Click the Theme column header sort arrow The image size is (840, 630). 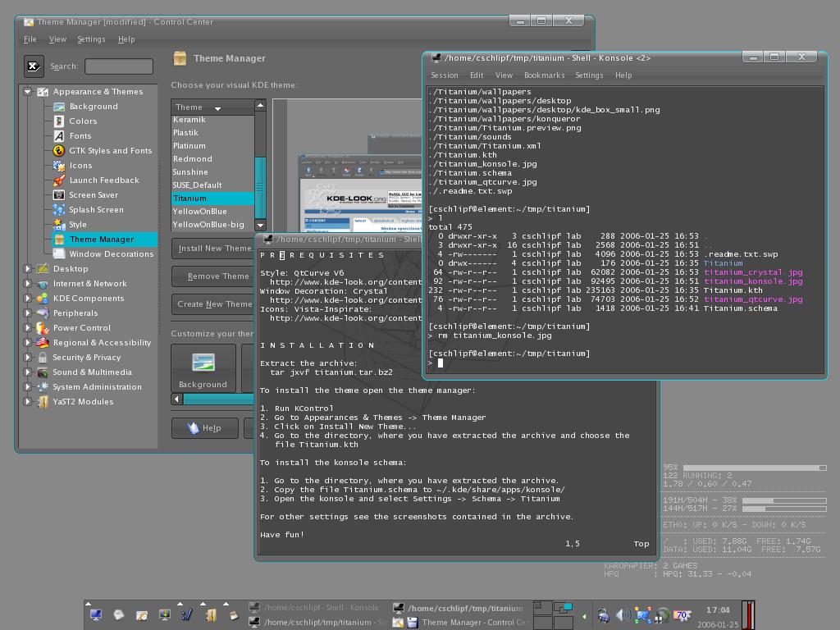click(x=217, y=108)
